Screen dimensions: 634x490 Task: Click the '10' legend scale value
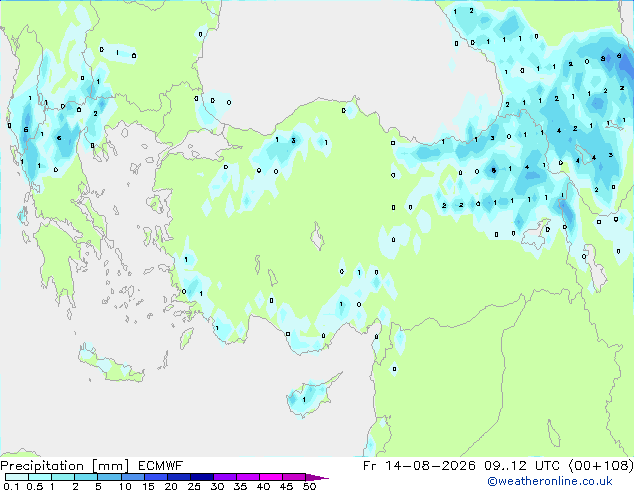(125, 486)
